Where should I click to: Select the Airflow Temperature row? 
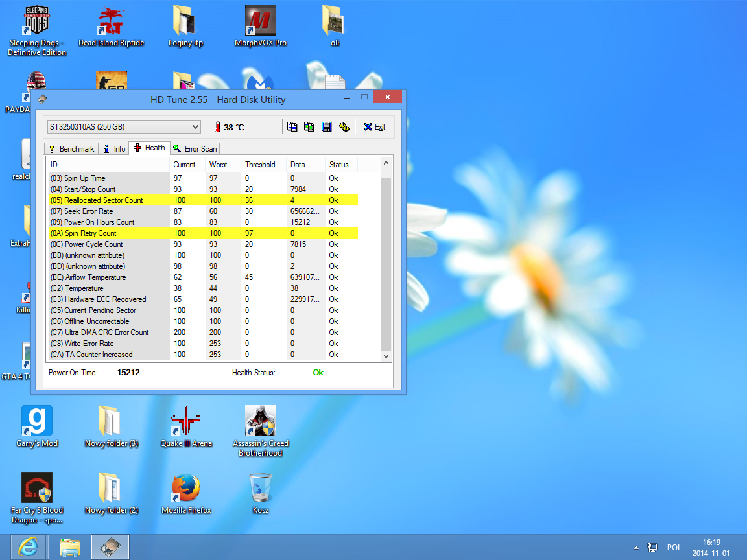pyautogui.click(x=204, y=277)
